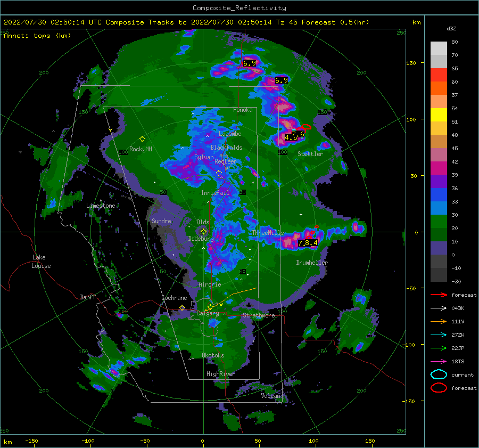Pick the red swatch in dBZ legend

click(439, 75)
